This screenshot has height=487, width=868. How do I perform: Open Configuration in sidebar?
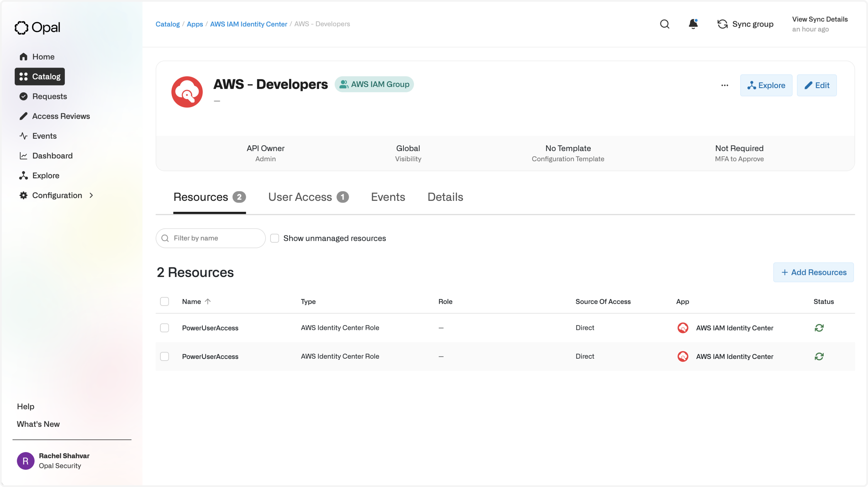(x=57, y=195)
